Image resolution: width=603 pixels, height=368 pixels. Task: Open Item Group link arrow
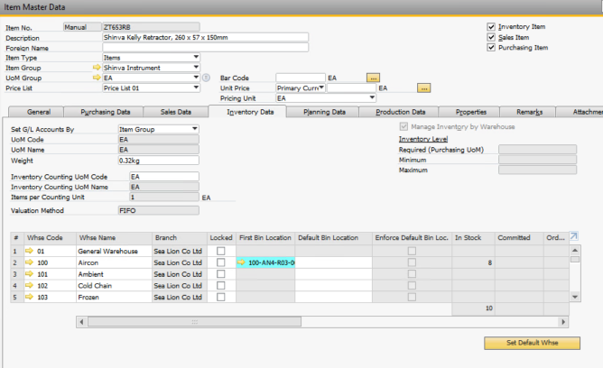point(97,68)
